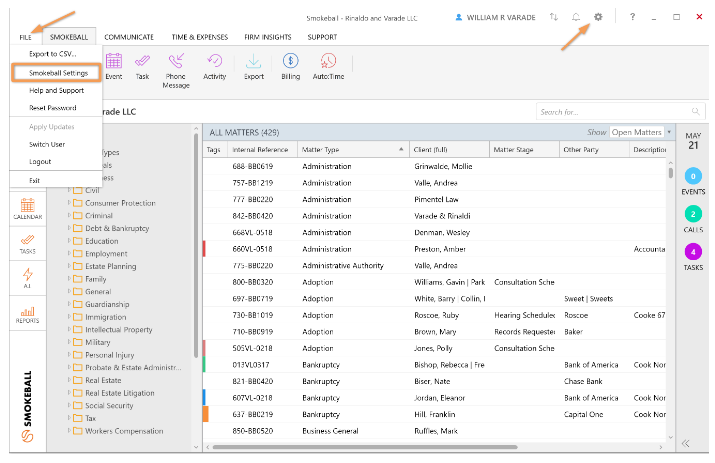Viewport: 715px width, 463px height.
Task: Choose Logout from the File menu
Action: [x=40, y=161]
